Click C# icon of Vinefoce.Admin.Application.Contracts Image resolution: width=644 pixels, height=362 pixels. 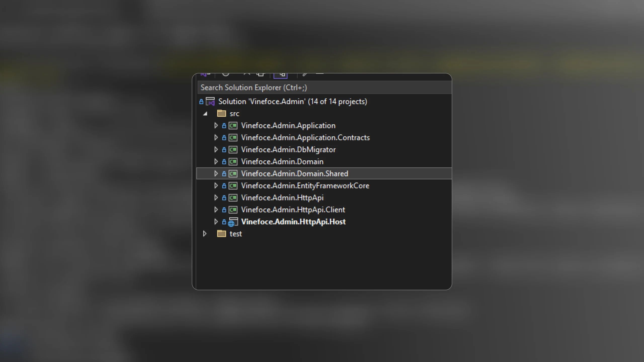tap(233, 138)
